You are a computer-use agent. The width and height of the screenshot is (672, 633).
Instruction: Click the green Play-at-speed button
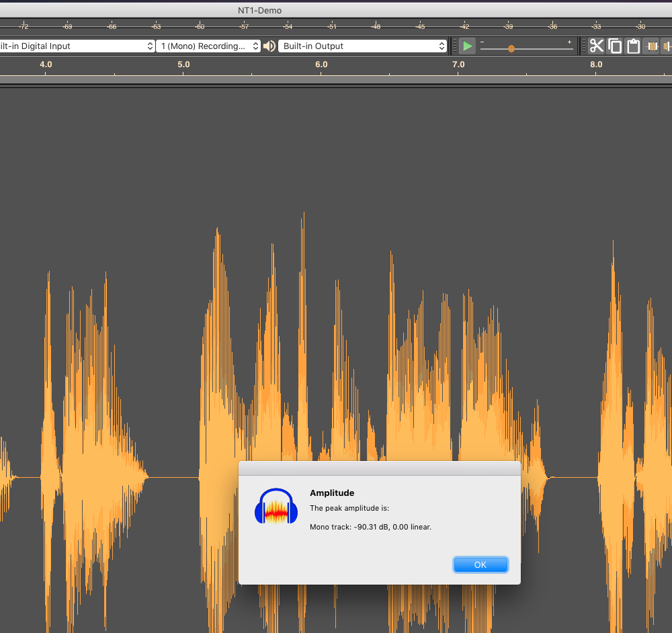(468, 46)
